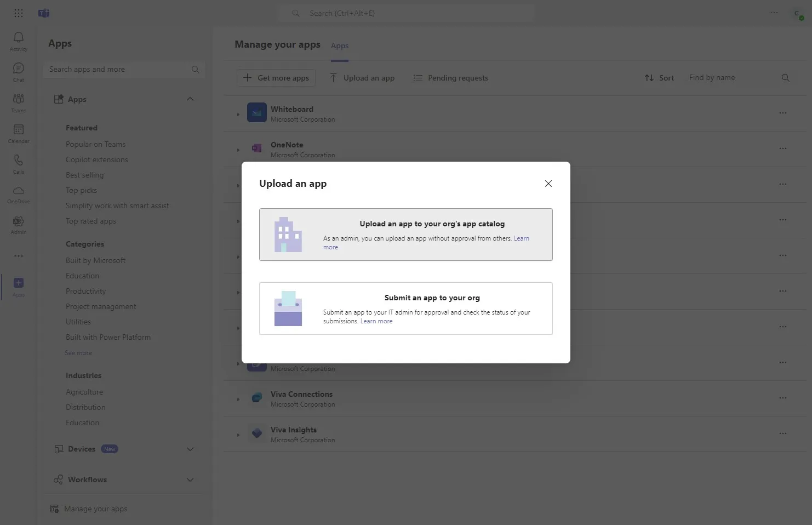
Task: Show more apps ellipsis in left rail
Action: pyautogui.click(x=19, y=256)
